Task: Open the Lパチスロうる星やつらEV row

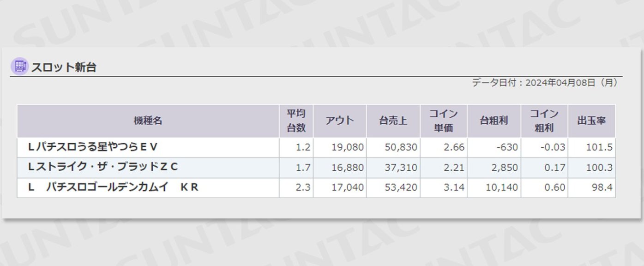Action: 316,147
